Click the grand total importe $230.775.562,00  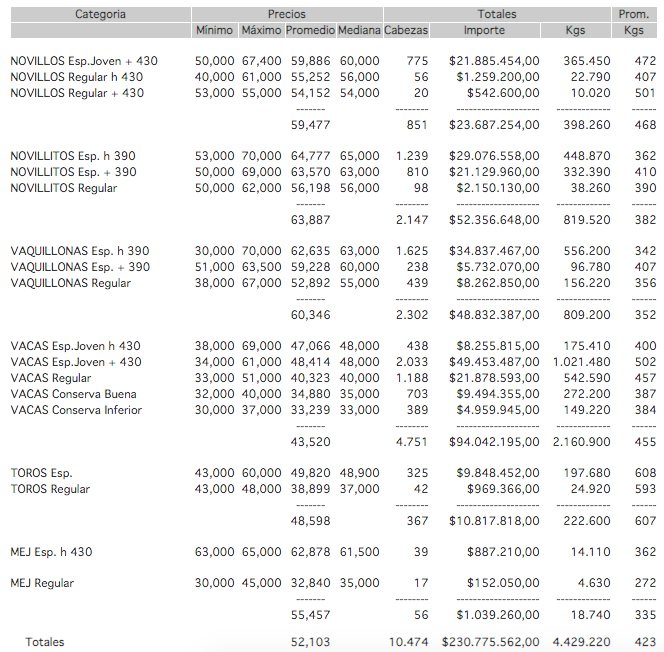[x=491, y=642]
